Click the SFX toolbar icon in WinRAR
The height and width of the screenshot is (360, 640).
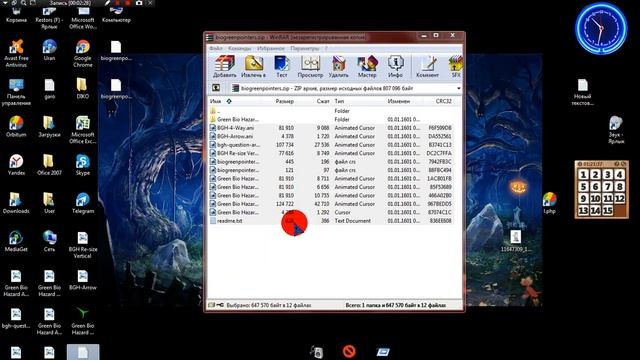[x=456, y=67]
